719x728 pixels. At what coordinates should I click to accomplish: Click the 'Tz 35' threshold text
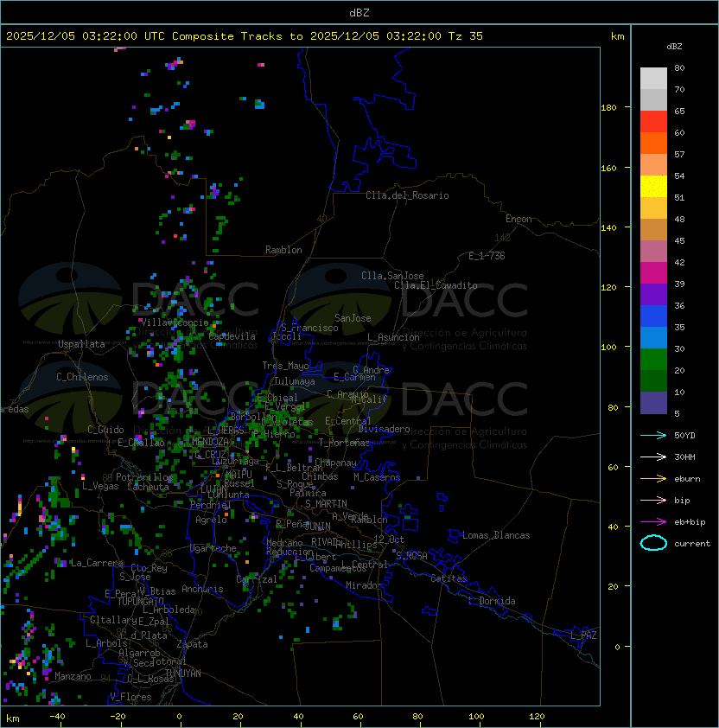click(466, 36)
